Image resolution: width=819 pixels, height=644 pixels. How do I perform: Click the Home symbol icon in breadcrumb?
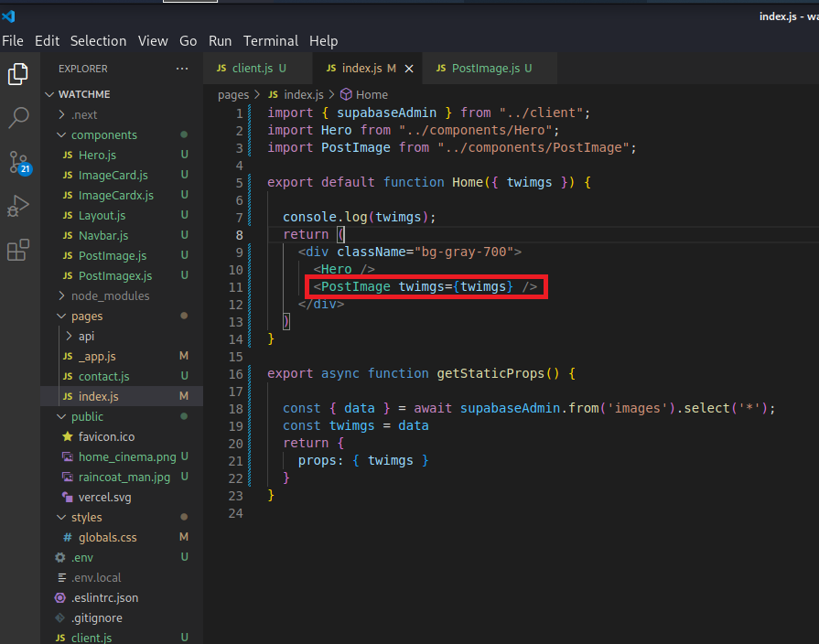(346, 94)
